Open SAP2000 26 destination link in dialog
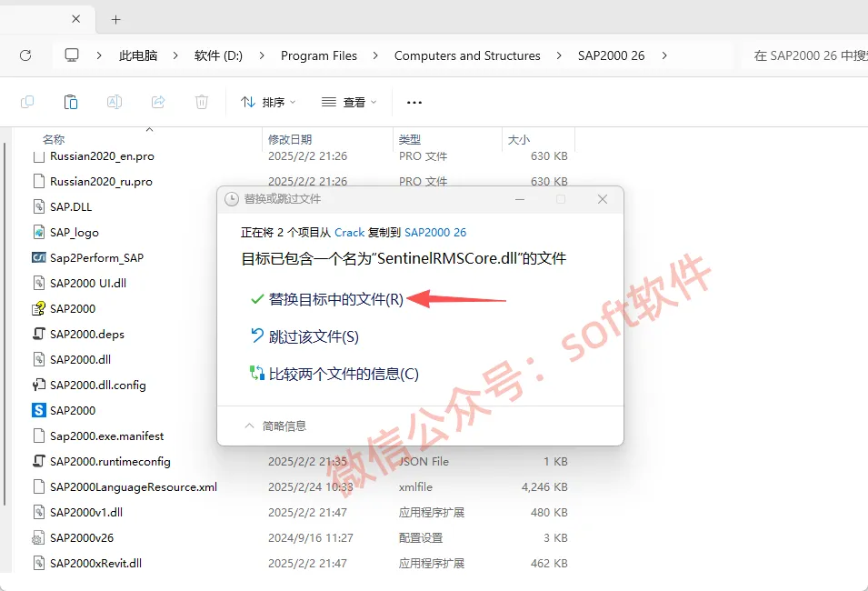 (x=435, y=233)
